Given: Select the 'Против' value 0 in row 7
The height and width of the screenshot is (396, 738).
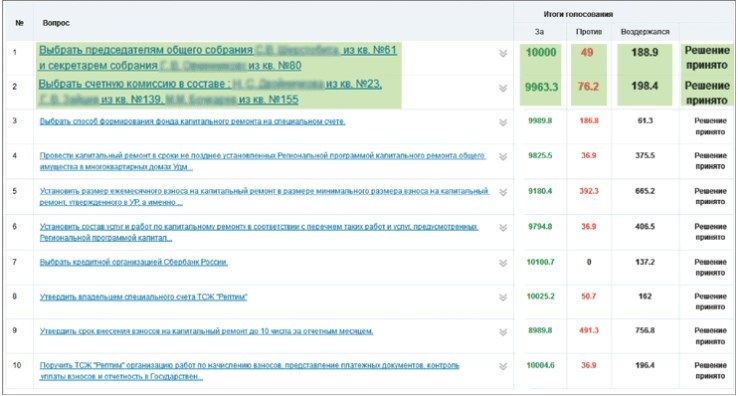Looking at the screenshot, I should pyautogui.click(x=589, y=262).
